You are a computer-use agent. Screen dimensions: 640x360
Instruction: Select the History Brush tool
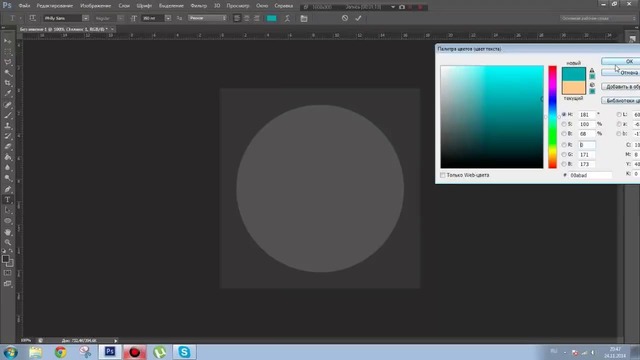tap(8, 136)
